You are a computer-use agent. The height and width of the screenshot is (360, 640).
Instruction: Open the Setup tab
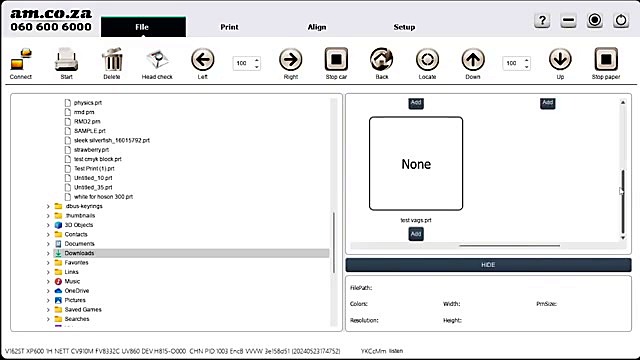[404, 27]
